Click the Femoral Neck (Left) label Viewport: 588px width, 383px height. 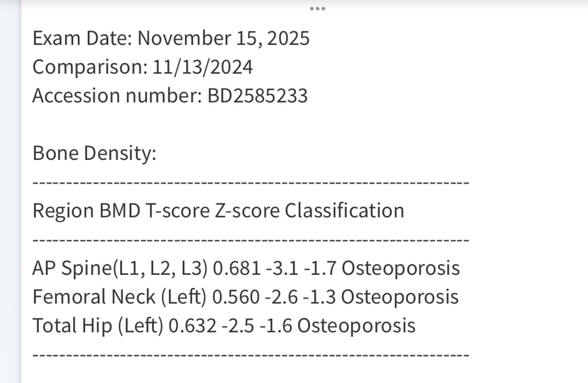(x=119, y=297)
